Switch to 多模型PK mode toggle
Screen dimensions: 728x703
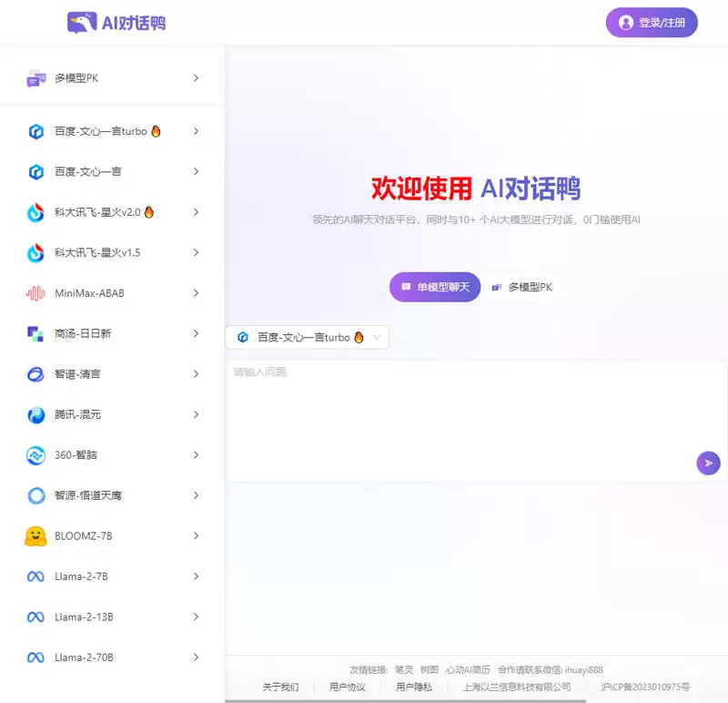[521, 287]
